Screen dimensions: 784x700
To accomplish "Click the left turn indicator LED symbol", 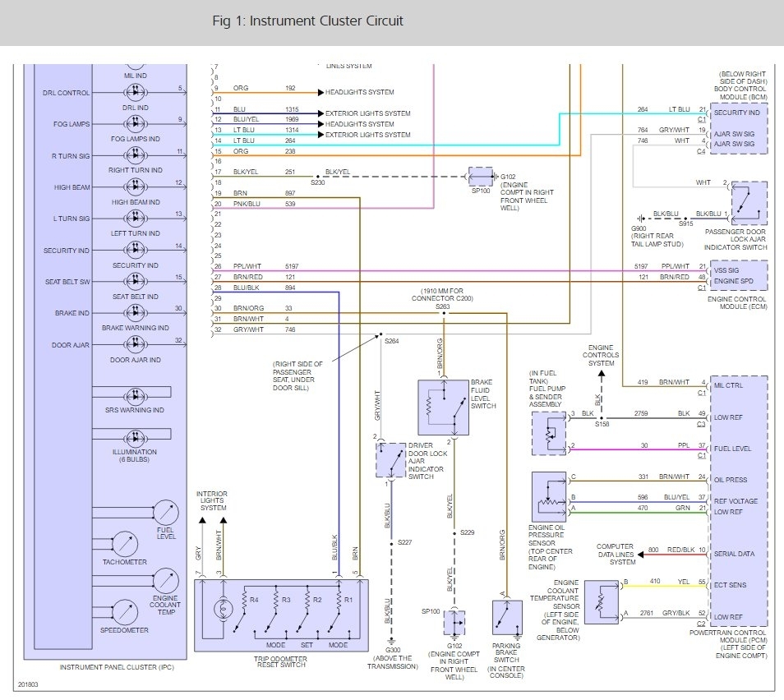I will tap(136, 218).
